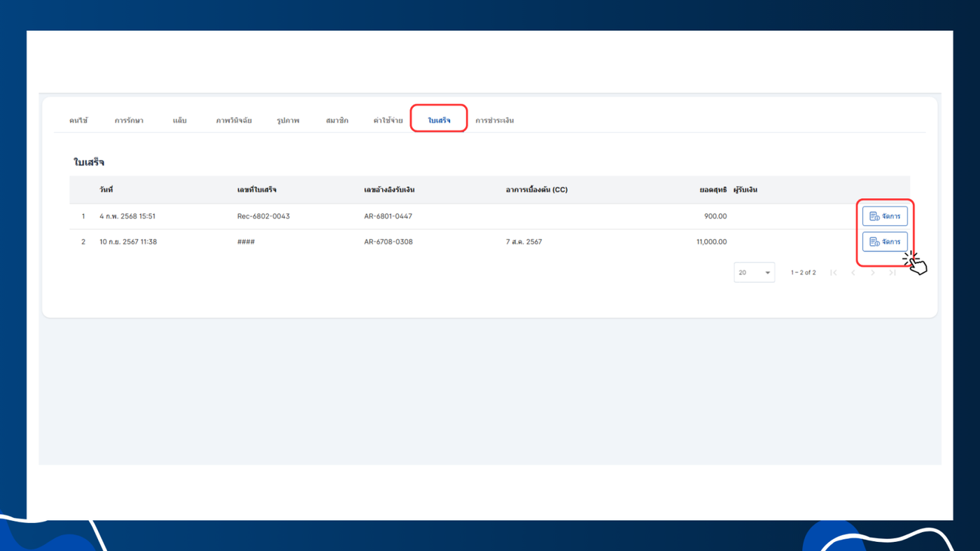Screen dimensions: 980x551
Task: Open the รูปภาพ tab
Action: tap(288, 120)
